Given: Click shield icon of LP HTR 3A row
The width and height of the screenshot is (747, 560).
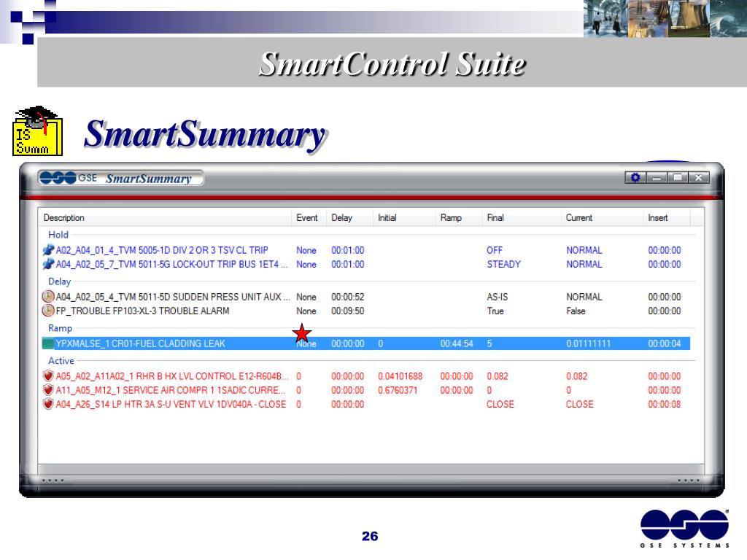Looking at the screenshot, I should (48, 404).
